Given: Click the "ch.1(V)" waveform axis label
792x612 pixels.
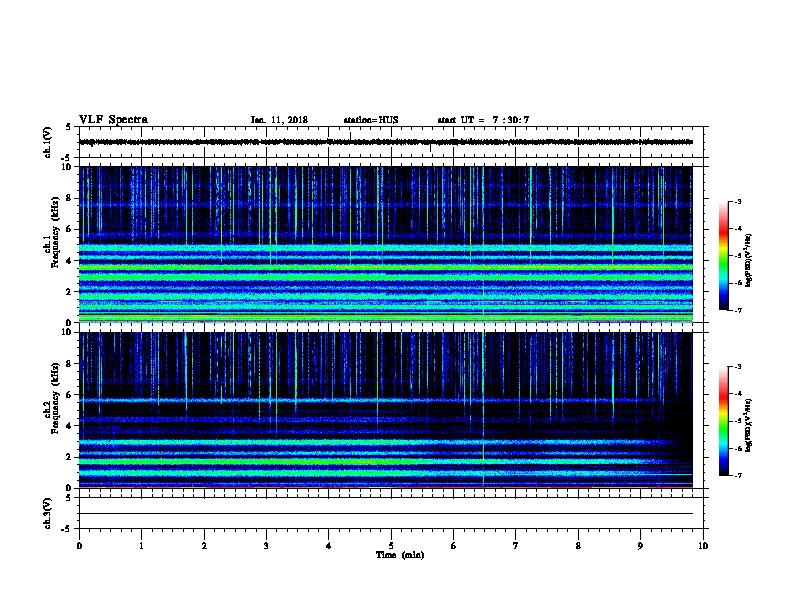Looking at the screenshot, I should (x=47, y=142).
